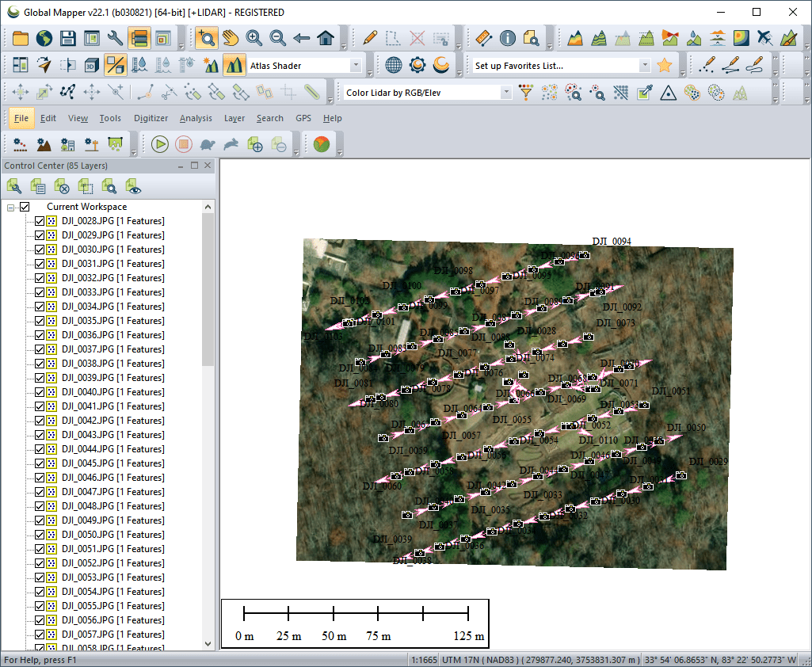Click the globe grid icon

click(394, 65)
